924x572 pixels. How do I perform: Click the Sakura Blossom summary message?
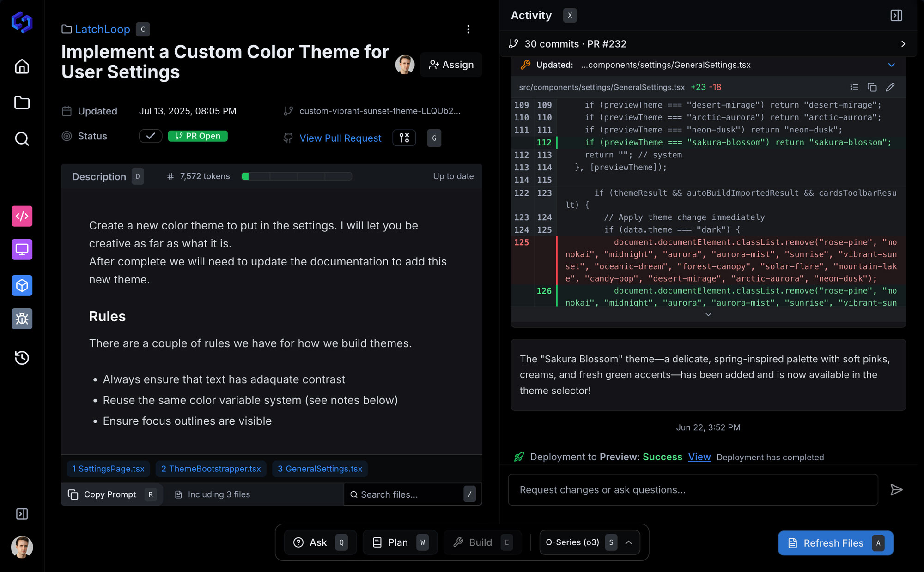(708, 375)
